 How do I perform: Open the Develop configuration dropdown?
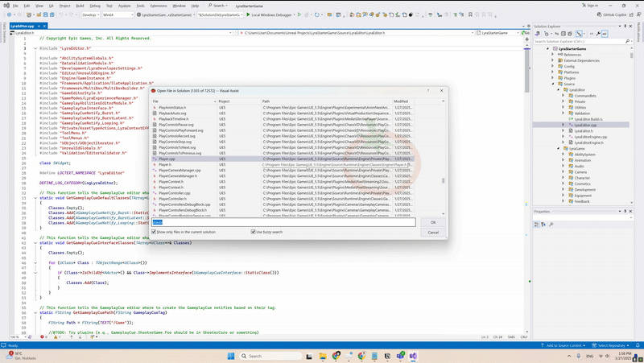[x=90, y=14]
